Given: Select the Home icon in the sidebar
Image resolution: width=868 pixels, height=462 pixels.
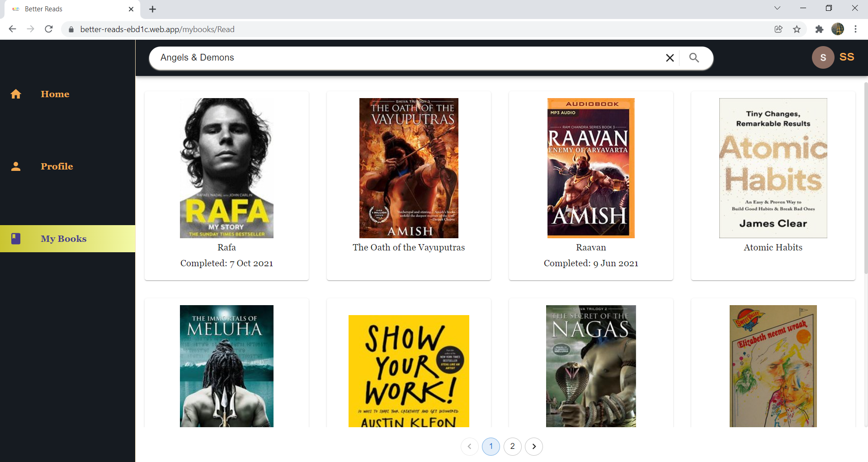Looking at the screenshot, I should click(x=16, y=94).
